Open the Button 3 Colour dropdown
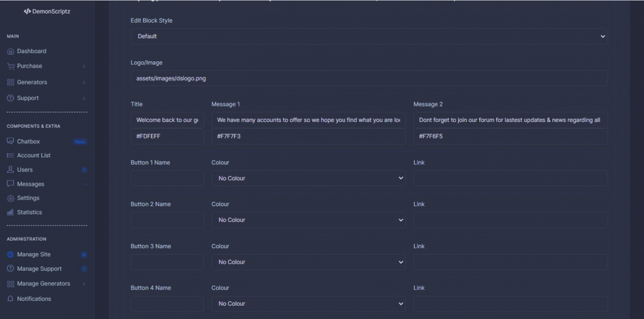This screenshot has height=319, width=644. click(x=309, y=262)
